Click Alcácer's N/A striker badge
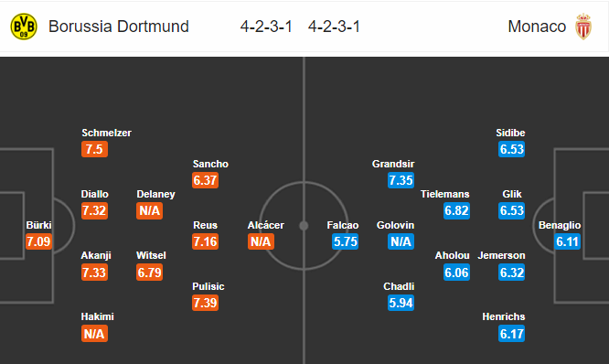This screenshot has width=609, height=364. click(x=261, y=241)
